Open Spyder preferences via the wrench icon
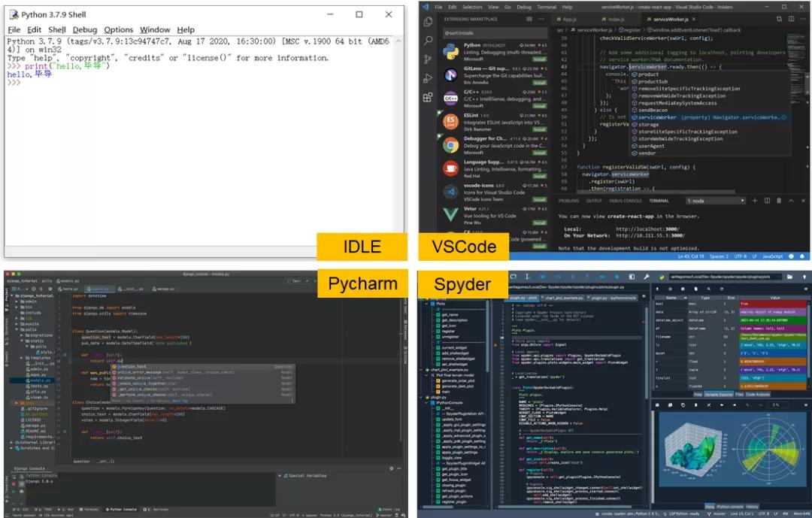This screenshot has height=518, width=812. coord(647,277)
